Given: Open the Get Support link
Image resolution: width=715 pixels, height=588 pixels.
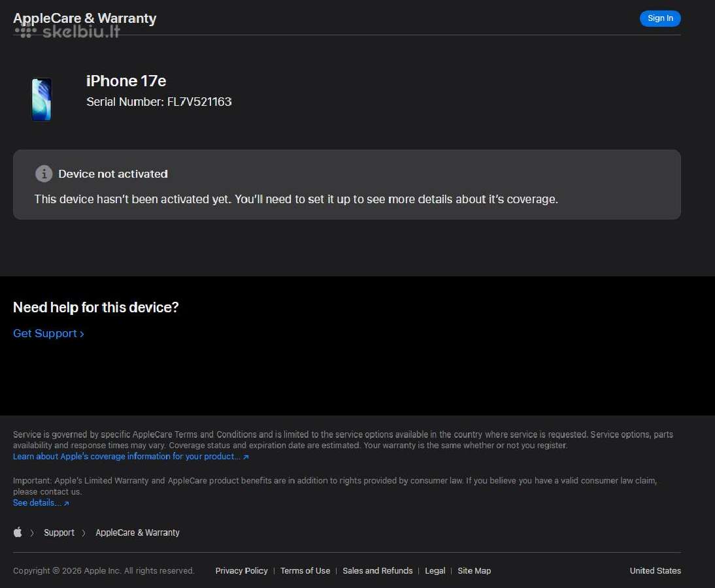Looking at the screenshot, I should point(48,333).
